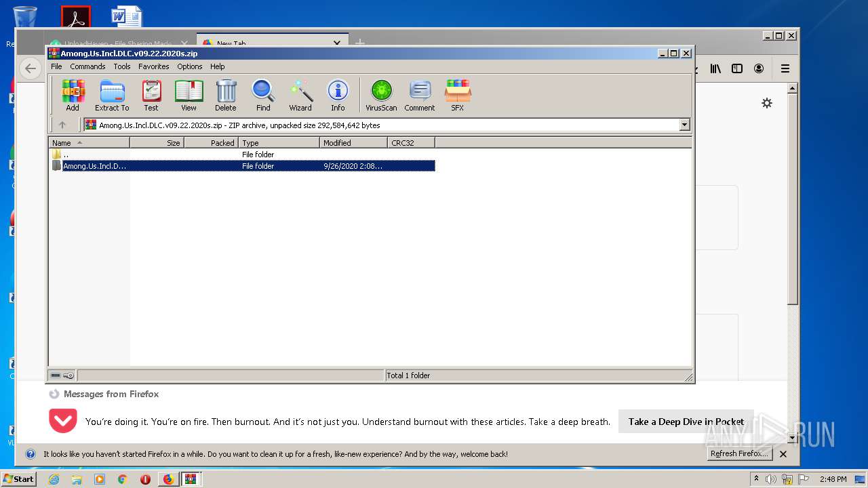Click the Add archive toolbar icon
The image size is (868, 488).
(x=73, y=95)
